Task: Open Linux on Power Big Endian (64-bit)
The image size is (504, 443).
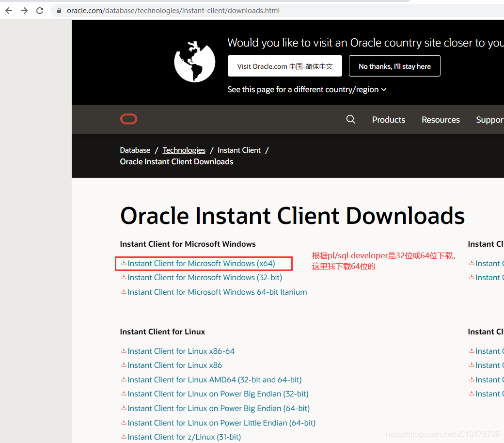Action: pyautogui.click(x=219, y=408)
